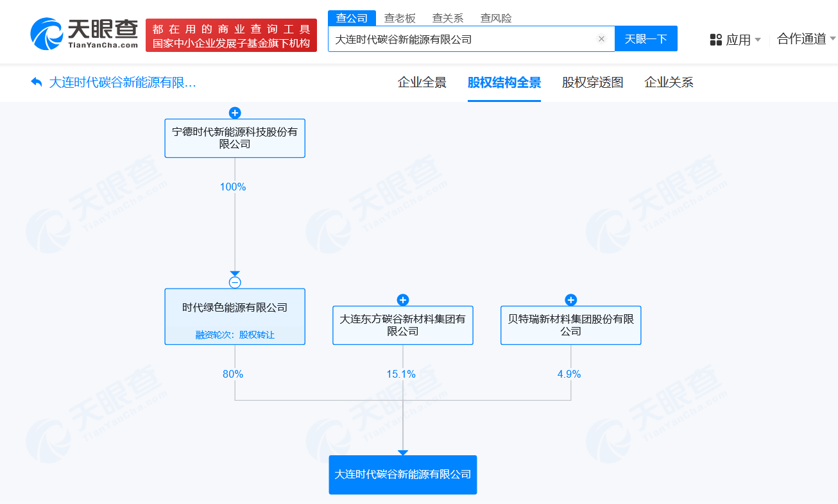
Task: Switch to the 股权穿透图 tab
Action: [593, 83]
